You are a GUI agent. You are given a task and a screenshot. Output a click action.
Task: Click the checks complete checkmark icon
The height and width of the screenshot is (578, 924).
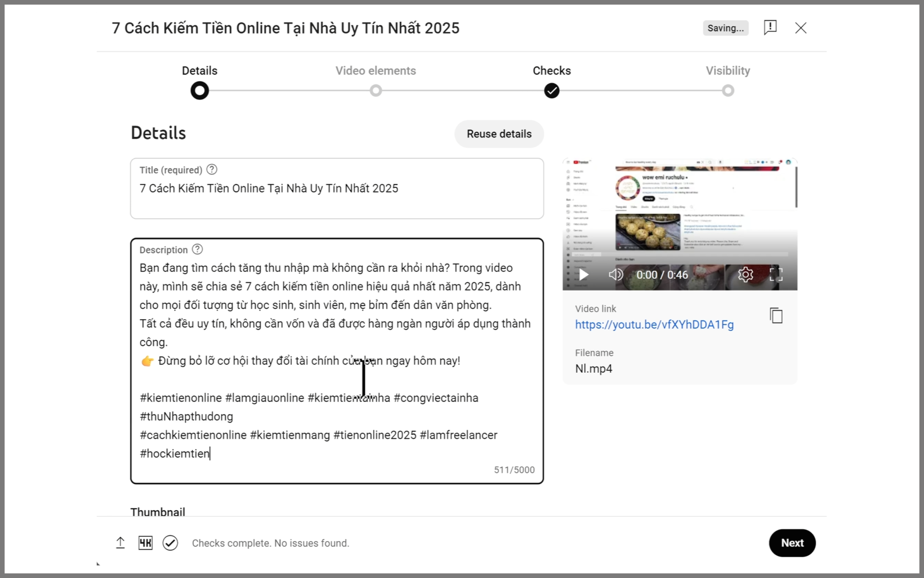pos(170,543)
